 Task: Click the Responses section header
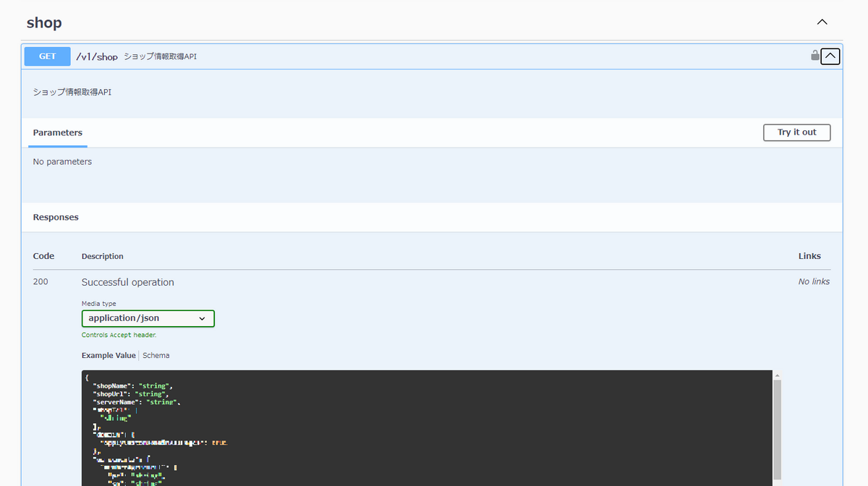pyautogui.click(x=54, y=216)
